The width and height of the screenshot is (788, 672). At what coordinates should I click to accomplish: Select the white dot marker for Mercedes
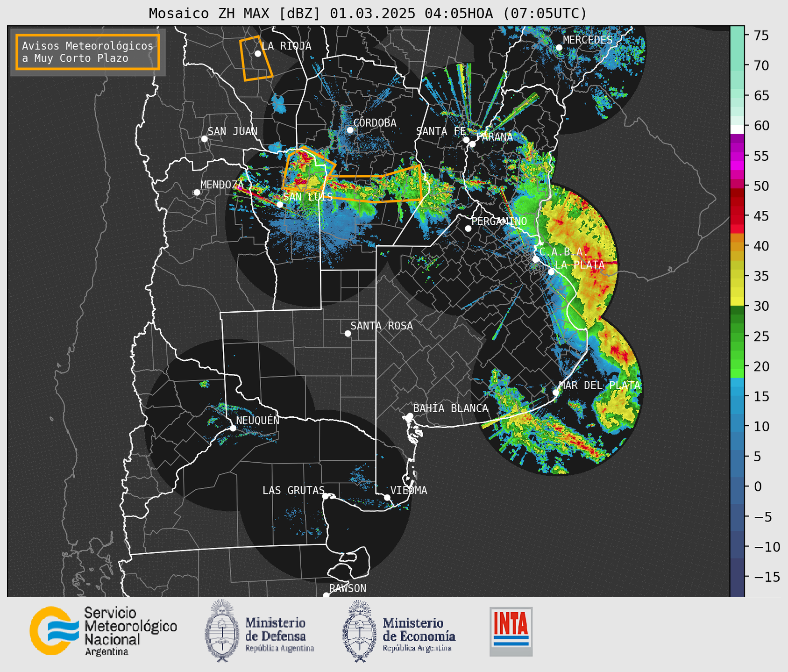pyautogui.click(x=559, y=48)
